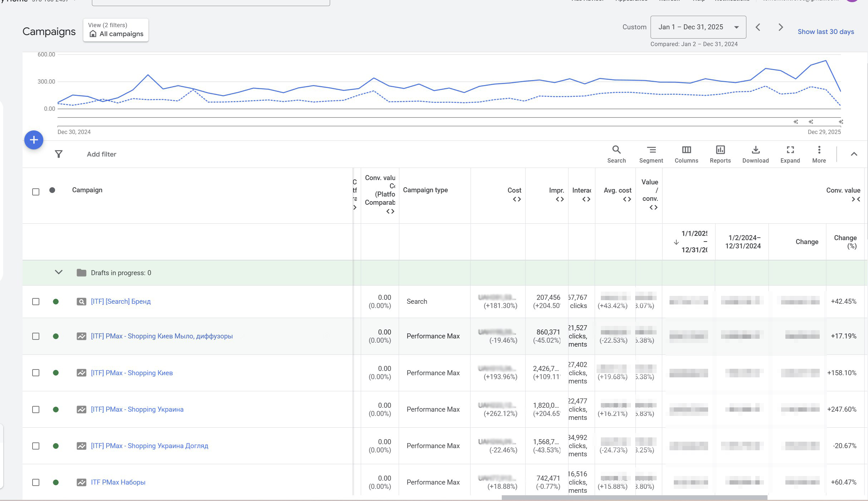Open the Reports icon
Image resolution: width=868 pixels, height=501 pixels.
[720, 154]
